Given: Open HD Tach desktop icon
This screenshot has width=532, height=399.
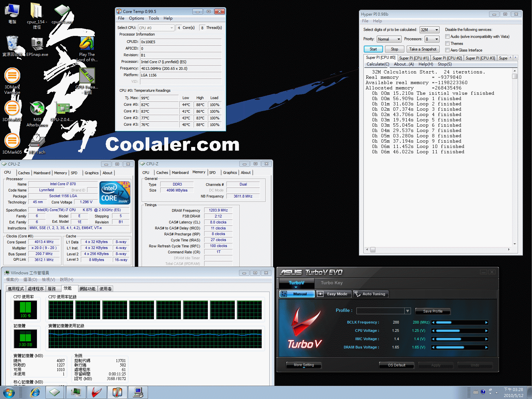Looking at the screenshot, I should [37, 144].
